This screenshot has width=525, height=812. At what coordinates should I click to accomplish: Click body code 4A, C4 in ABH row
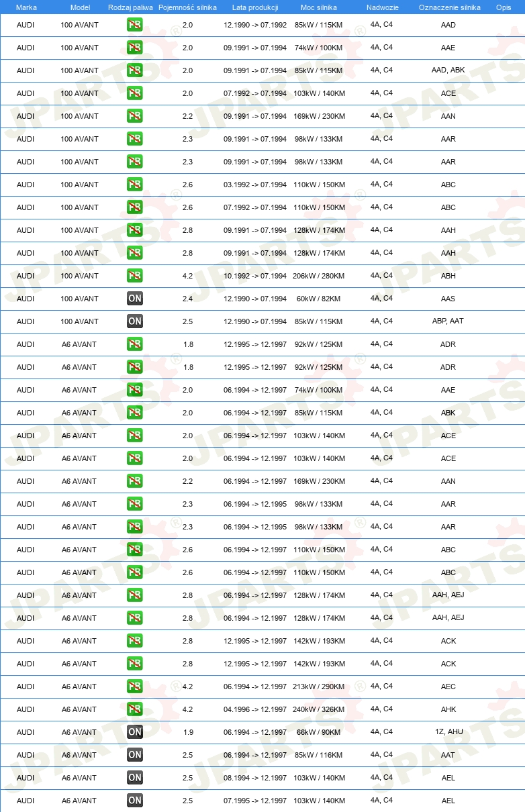click(x=382, y=276)
